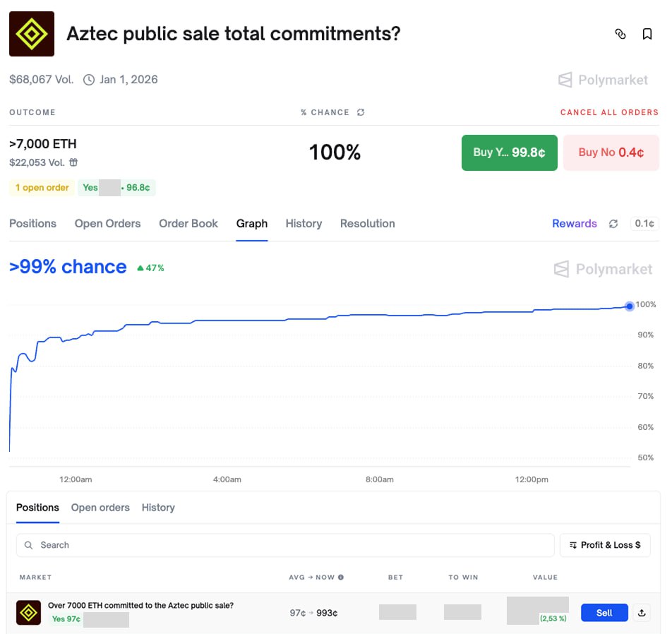
Task: Click the gift rewards icon under >7,000 ETH
Action: [73, 162]
